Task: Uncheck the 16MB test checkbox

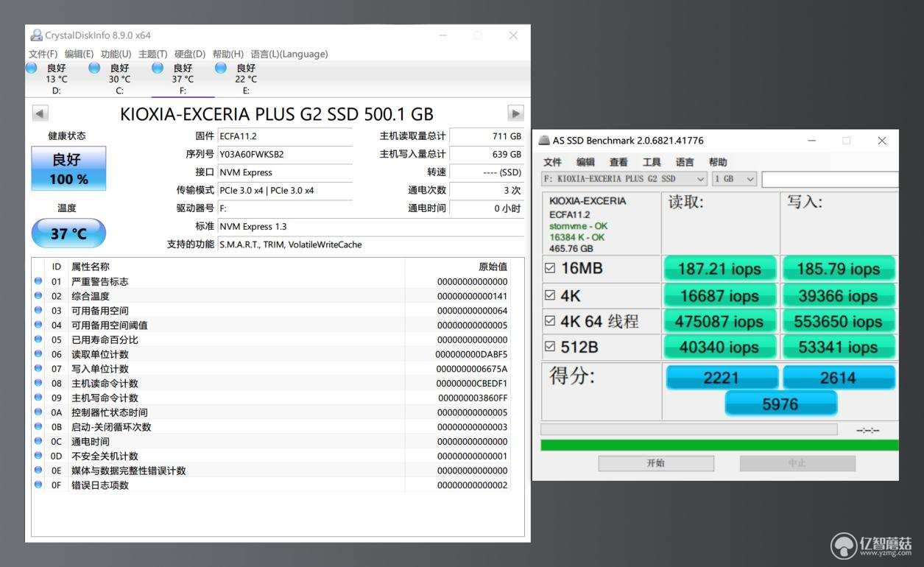Action: click(550, 268)
